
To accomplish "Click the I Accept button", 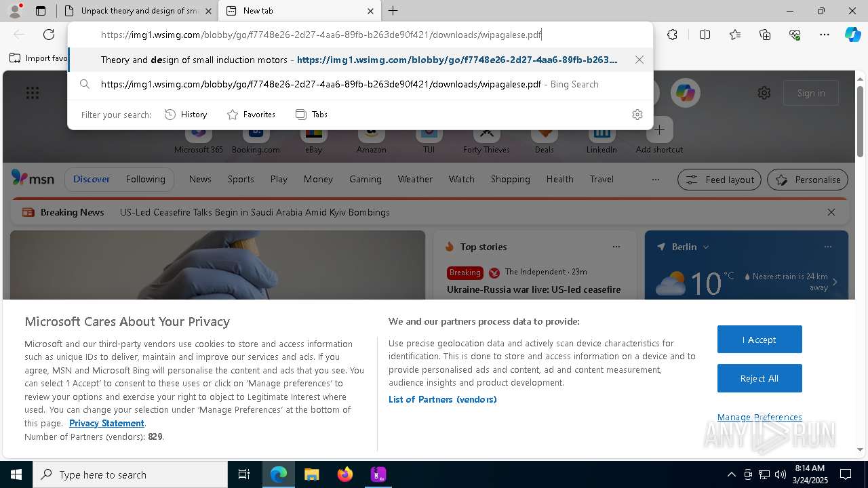I will click(x=759, y=340).
